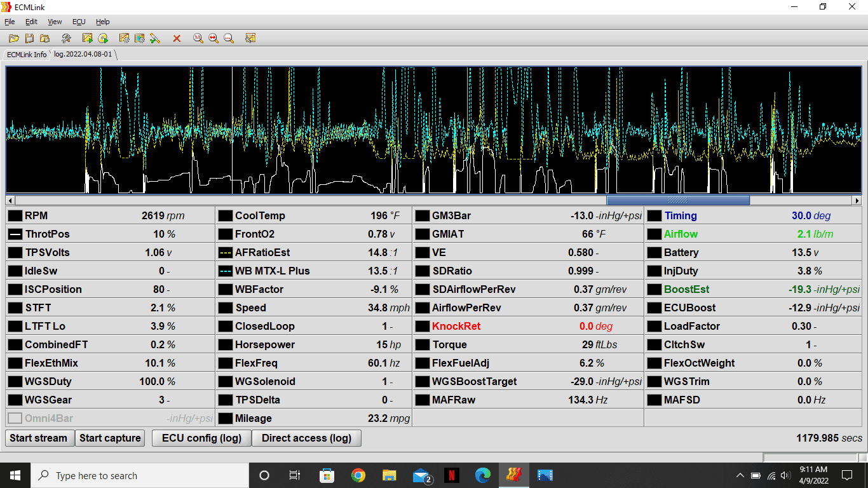Open File Explorer from taskbar
Image resolution: width=868 pixels, height=488 pixels.
click(390, 475)
